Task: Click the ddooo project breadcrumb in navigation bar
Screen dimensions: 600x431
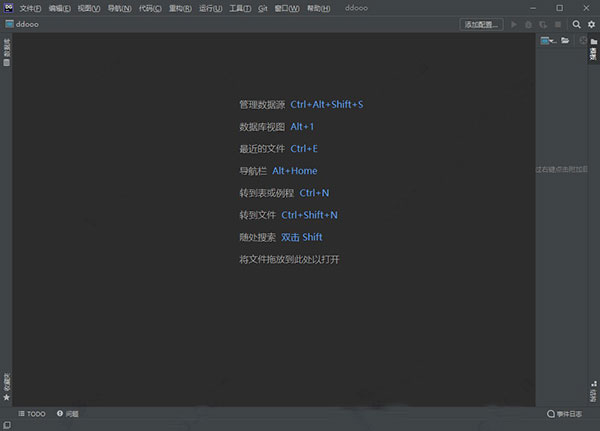Action: point(22,24)
